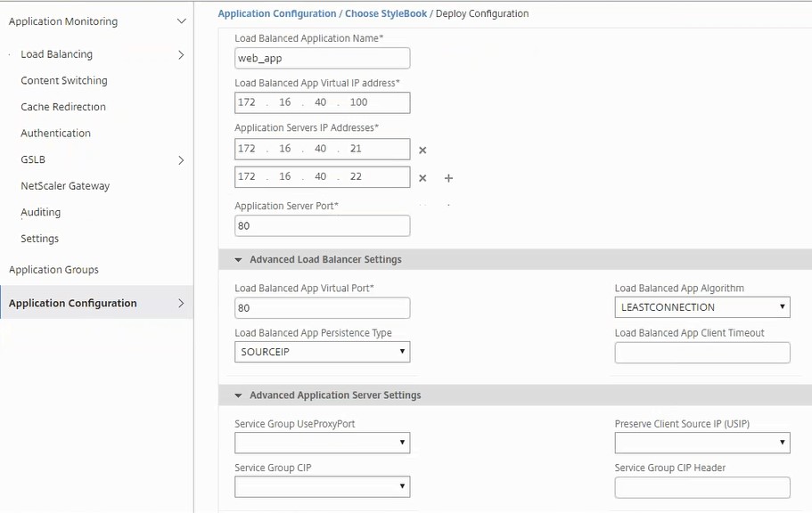Open Auditing in sidebar

pyautogui.click(x=40, y=212)
